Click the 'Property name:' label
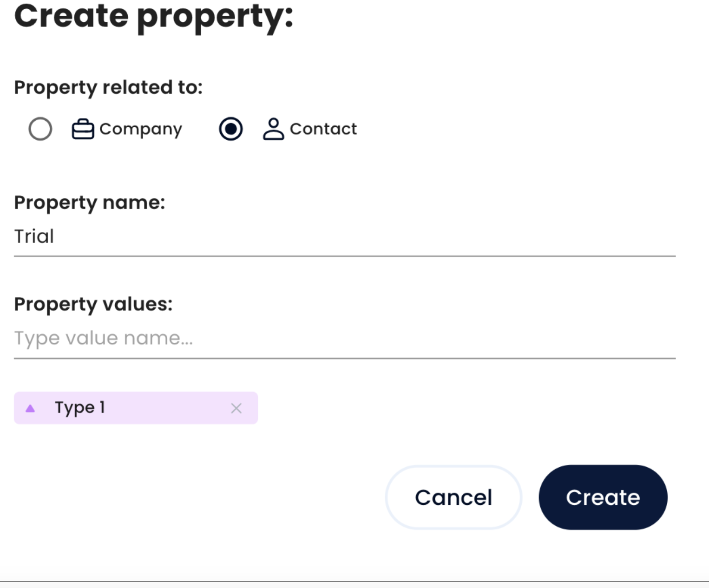 90,203
